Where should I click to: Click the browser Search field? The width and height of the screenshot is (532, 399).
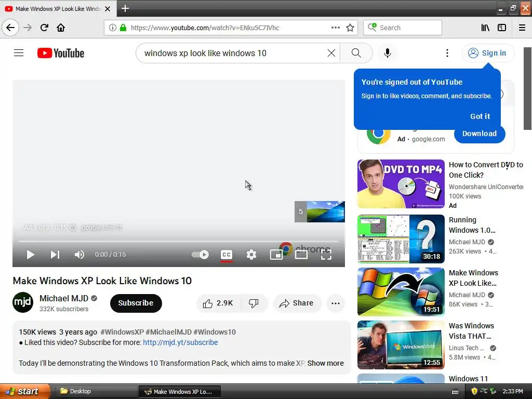click(403, 28)
